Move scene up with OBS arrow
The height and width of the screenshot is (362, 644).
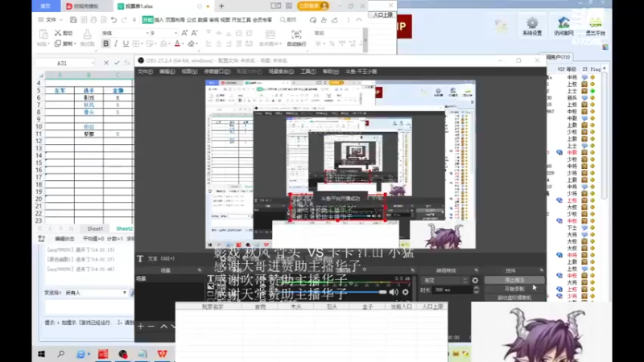click(x=163, y=327)
